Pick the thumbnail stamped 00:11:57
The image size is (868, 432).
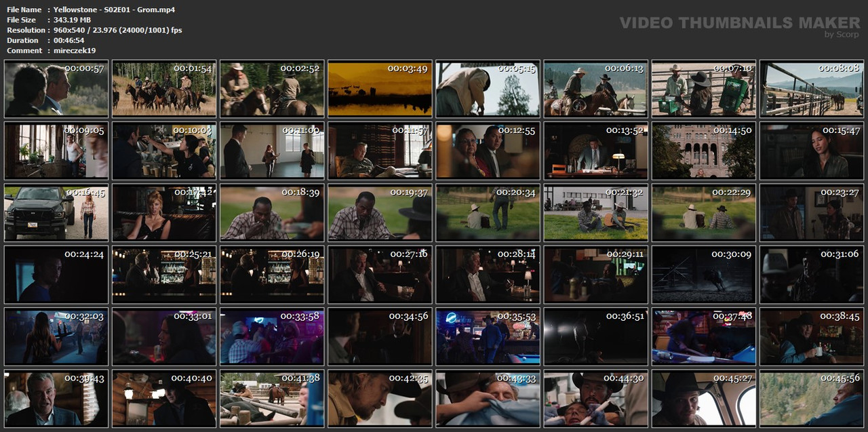point(380,151)
